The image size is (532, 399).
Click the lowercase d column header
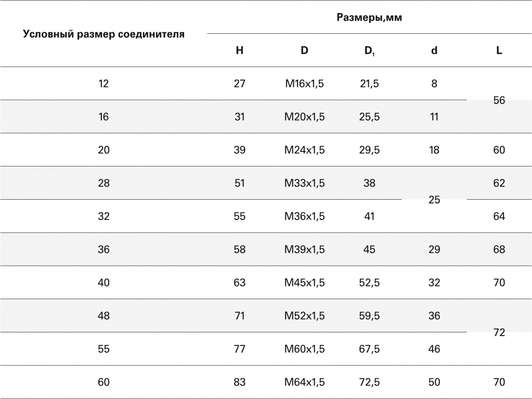coord(434,50)
